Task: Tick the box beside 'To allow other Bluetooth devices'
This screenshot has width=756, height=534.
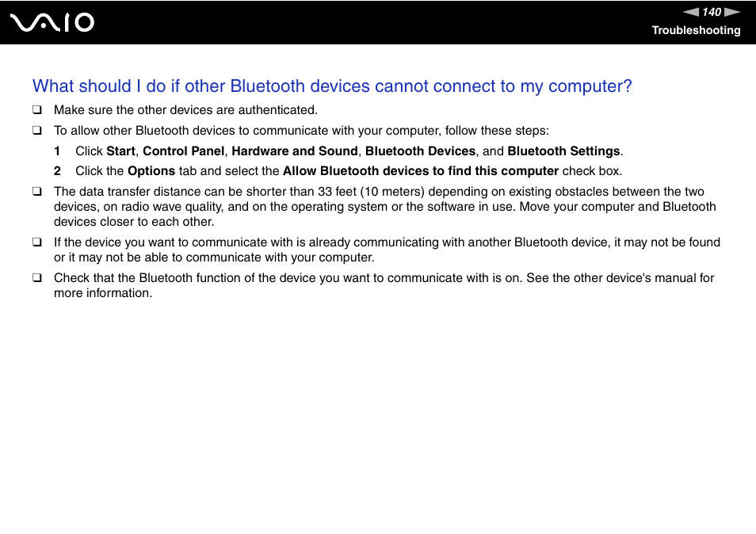Action: tap(37, 131)
